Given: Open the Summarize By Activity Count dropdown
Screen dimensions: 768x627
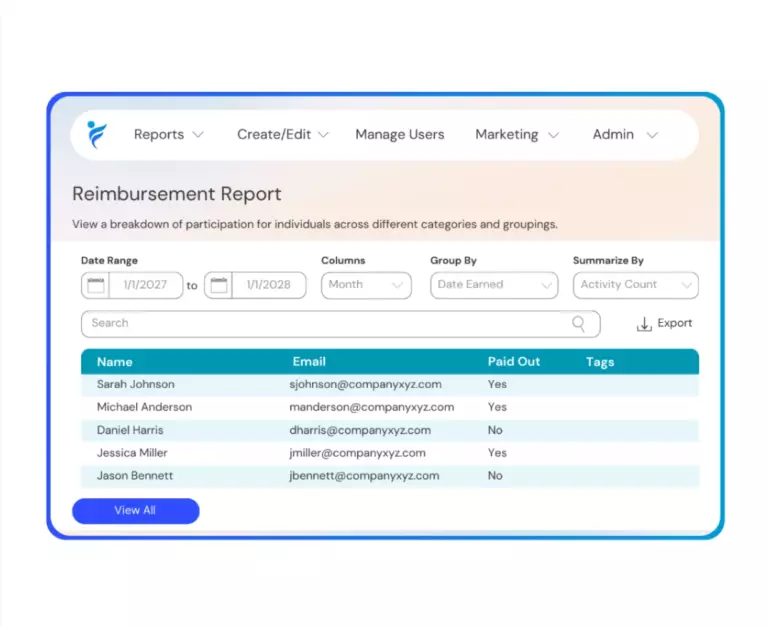Looking at the screenshot, I should click(636, 285).
